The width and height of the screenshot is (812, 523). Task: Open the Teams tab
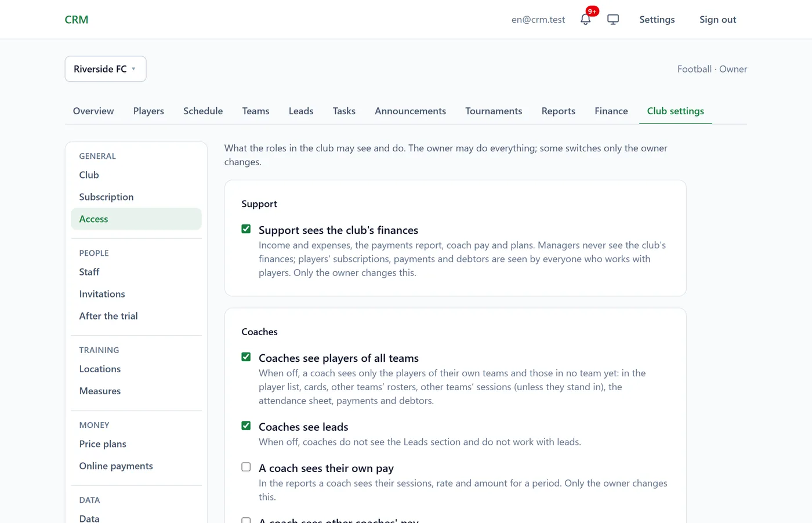pos(256,111)
